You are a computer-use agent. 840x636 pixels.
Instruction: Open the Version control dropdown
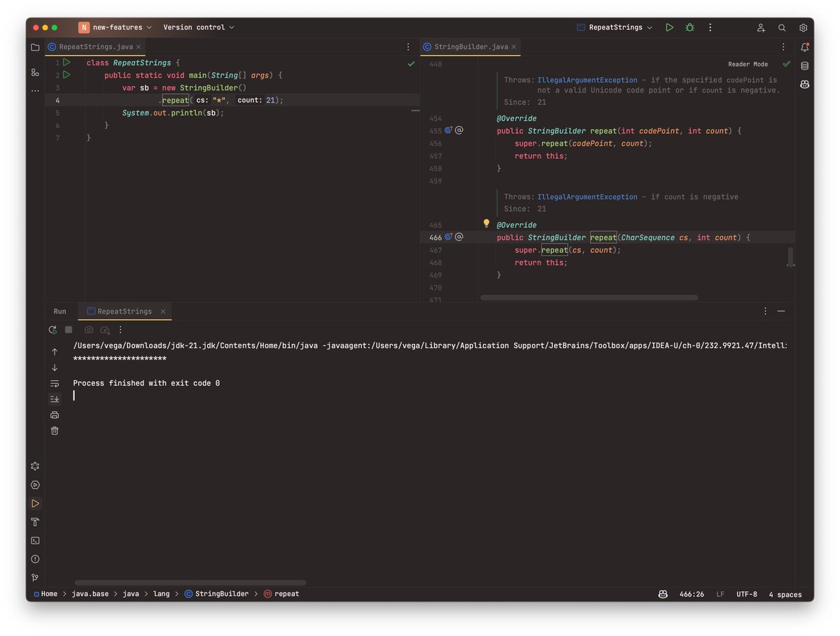point(199,27)
